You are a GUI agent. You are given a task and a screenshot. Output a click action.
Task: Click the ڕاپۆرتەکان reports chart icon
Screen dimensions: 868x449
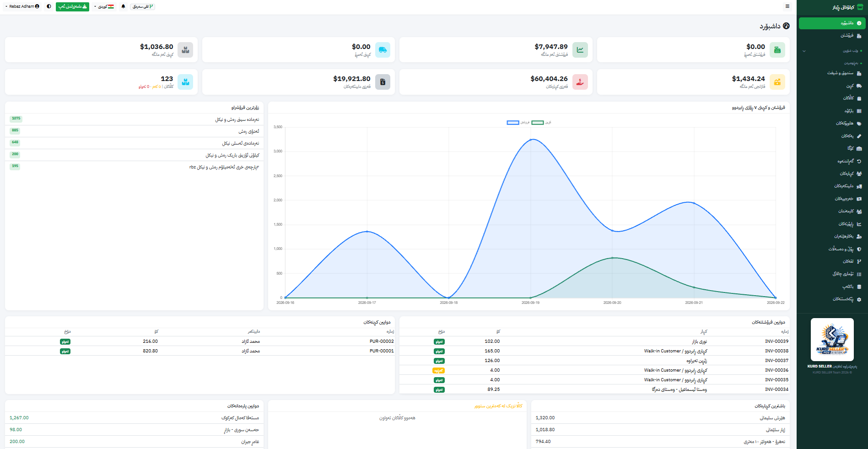click(859, 224)
